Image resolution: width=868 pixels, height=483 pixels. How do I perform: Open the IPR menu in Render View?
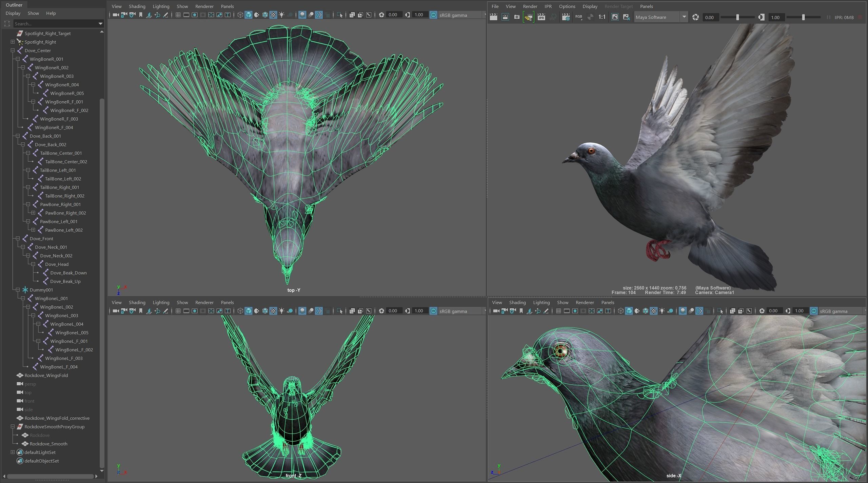click(548, 6)
